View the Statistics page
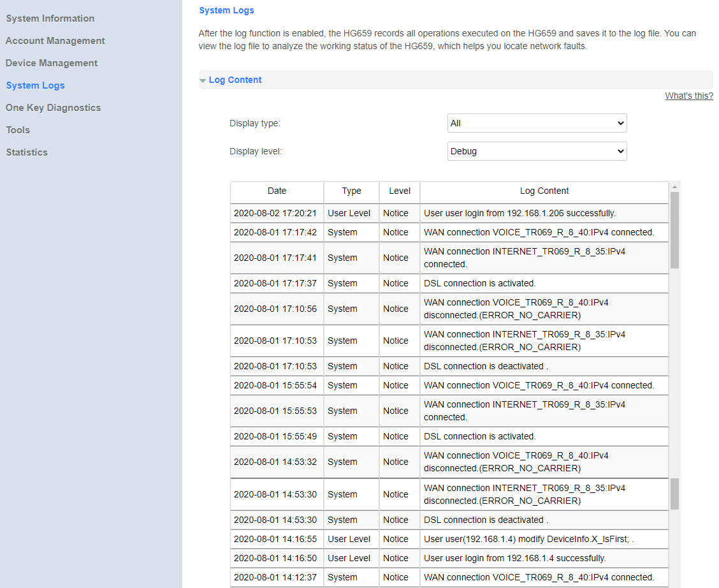 (x=27, y=152)
